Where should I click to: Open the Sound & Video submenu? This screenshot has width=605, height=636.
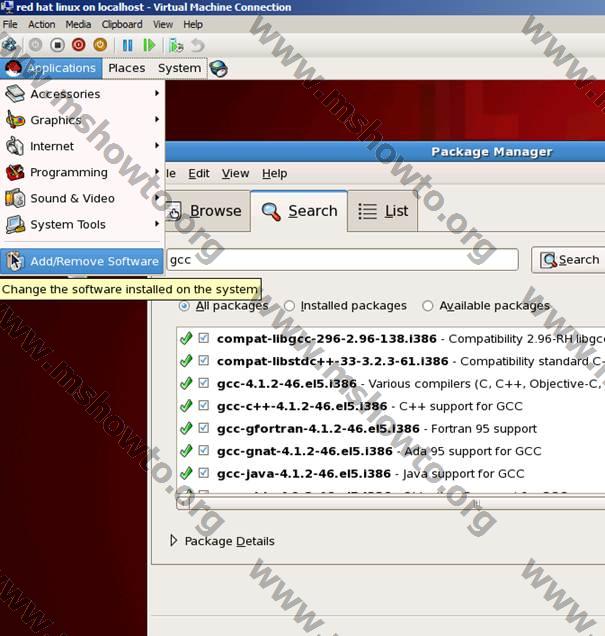coord(82,198)
